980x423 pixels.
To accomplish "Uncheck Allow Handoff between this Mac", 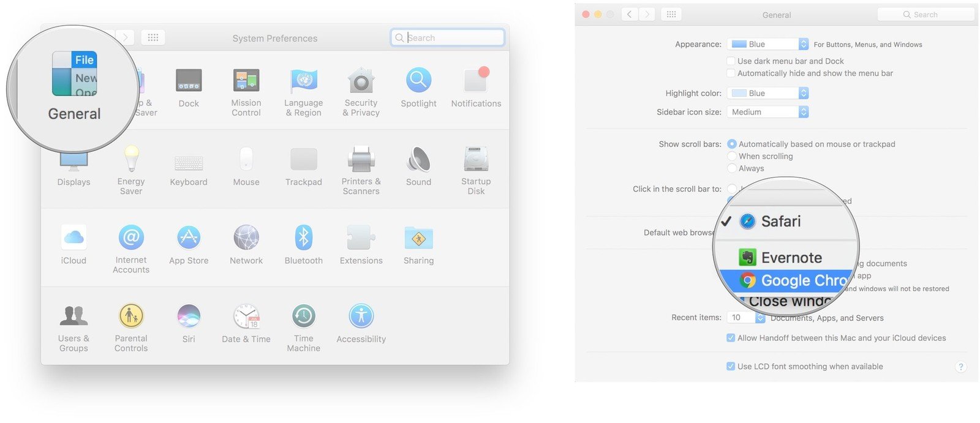I will click(x=731, y=338).
